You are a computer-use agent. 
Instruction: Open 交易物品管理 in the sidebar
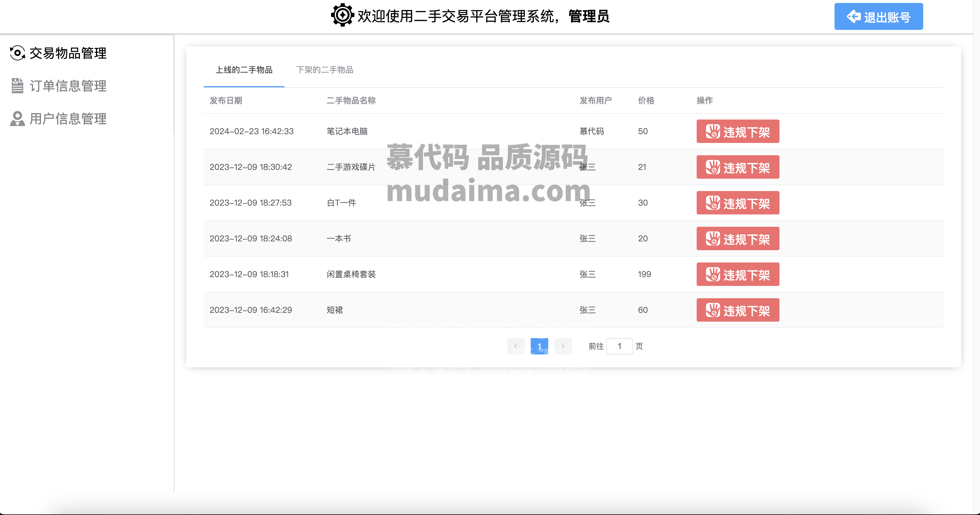(x=58, y=53)
